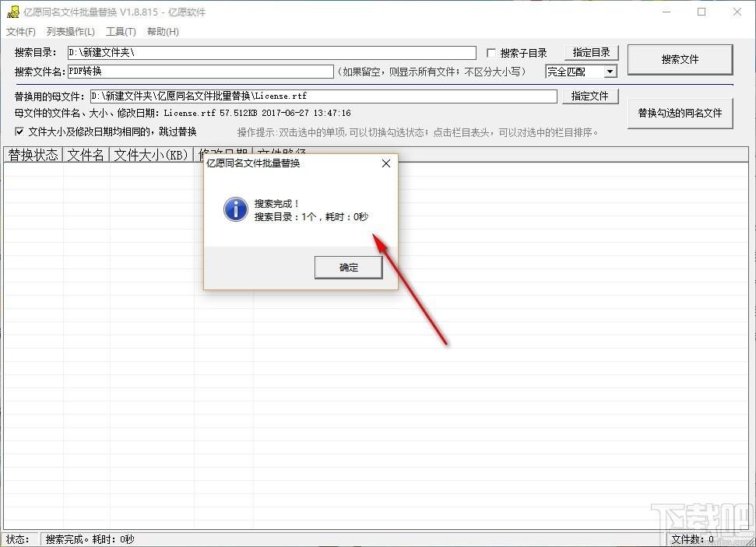Image resolution: width=756 pixels, height=547 pixels.
Task: Sort by the 替换状态 column header
Action: 33,155
